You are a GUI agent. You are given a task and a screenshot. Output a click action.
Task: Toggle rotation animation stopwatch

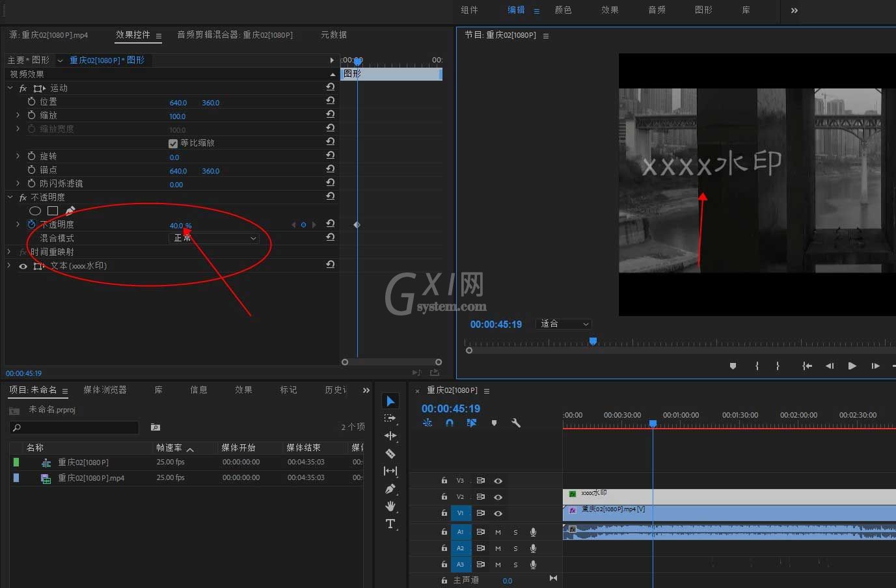click(x=31, y=156)
